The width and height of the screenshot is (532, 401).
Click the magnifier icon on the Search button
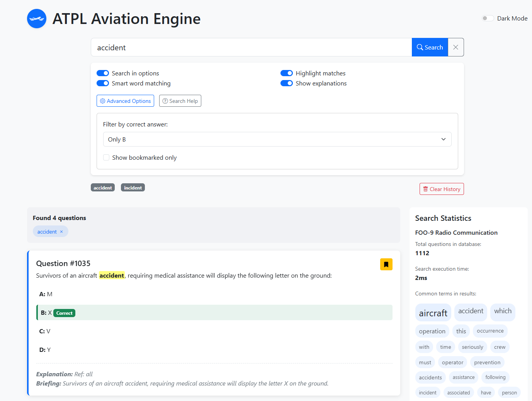420,47
